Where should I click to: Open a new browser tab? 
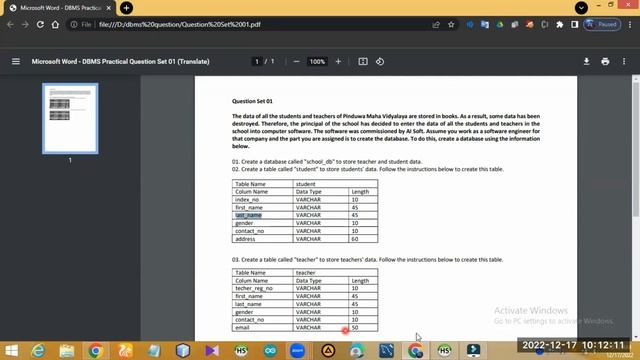coord(127,8)
